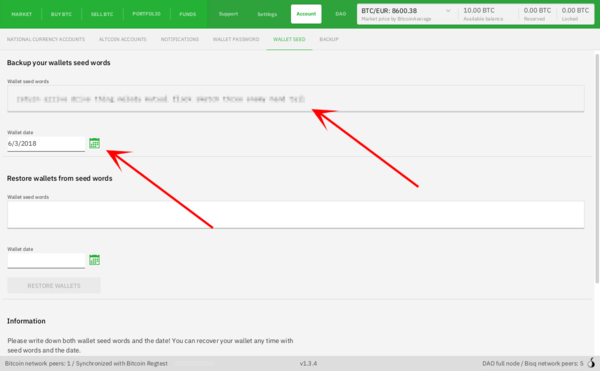
Task: Open the Support section
Action: 228,14
